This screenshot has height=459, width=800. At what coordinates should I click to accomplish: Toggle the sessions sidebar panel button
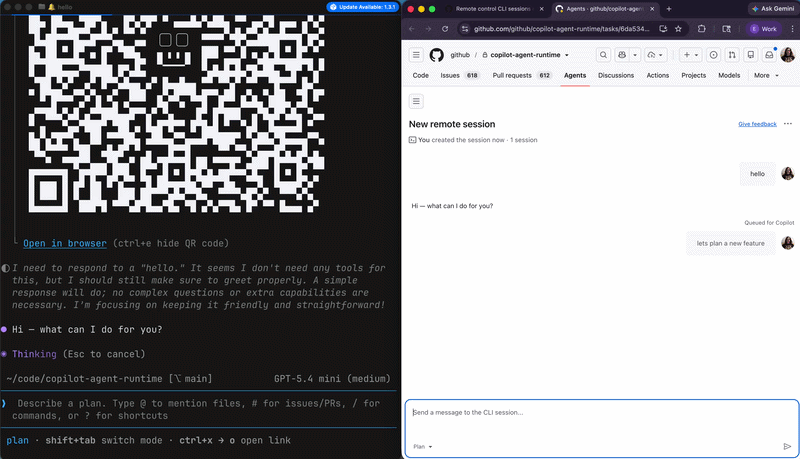pos(416,101)
